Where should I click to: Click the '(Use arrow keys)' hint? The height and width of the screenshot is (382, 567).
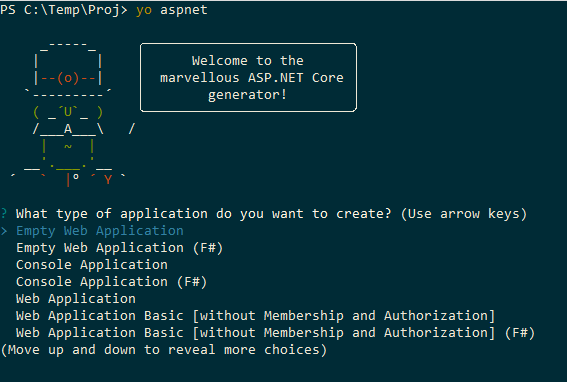coord(464,214)
